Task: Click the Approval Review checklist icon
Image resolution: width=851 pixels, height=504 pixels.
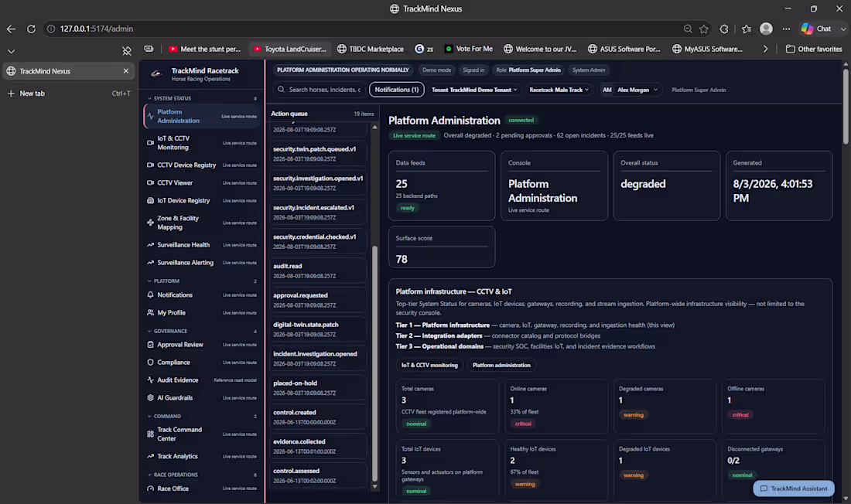Action: tap(150, 345)
